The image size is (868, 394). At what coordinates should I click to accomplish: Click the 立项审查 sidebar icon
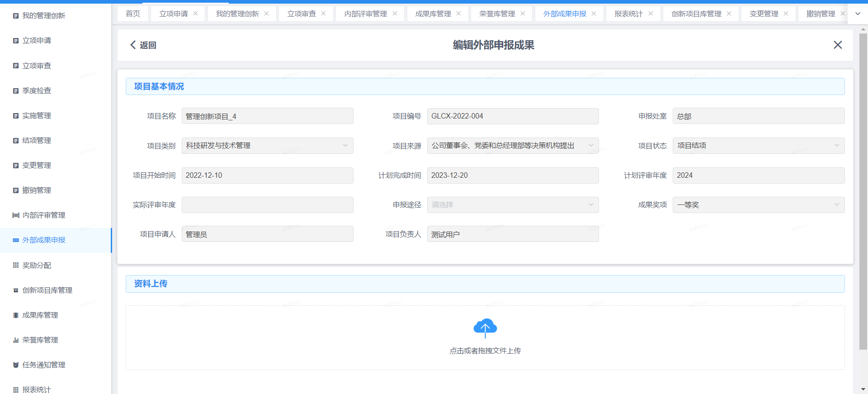tap(16, 66)
